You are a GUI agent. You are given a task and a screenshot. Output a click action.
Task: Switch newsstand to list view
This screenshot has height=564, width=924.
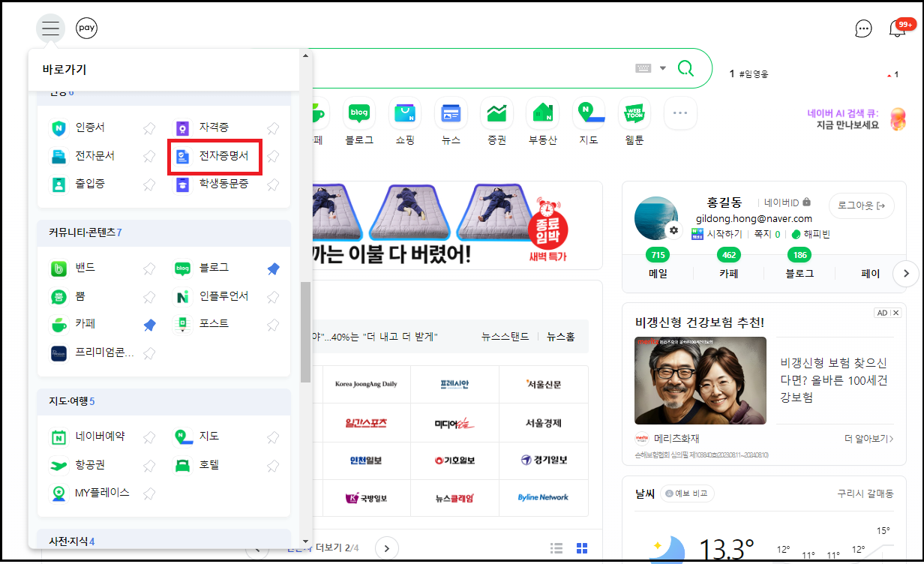[x=556, y=548]
